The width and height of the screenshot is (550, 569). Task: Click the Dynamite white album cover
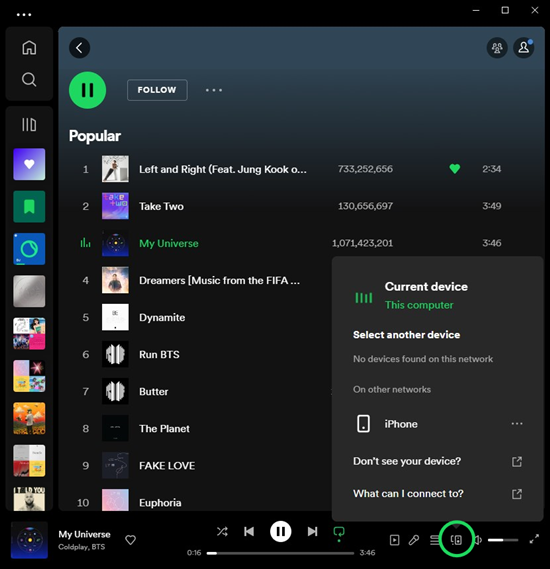tap(115, 317)
